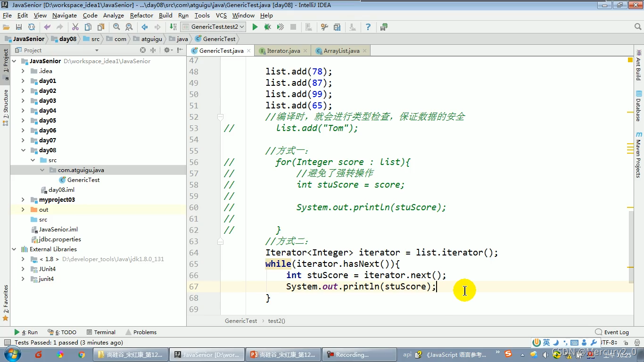Toggle the Ant Build side panel
644x362 pixels.
[x=638, y=65]
